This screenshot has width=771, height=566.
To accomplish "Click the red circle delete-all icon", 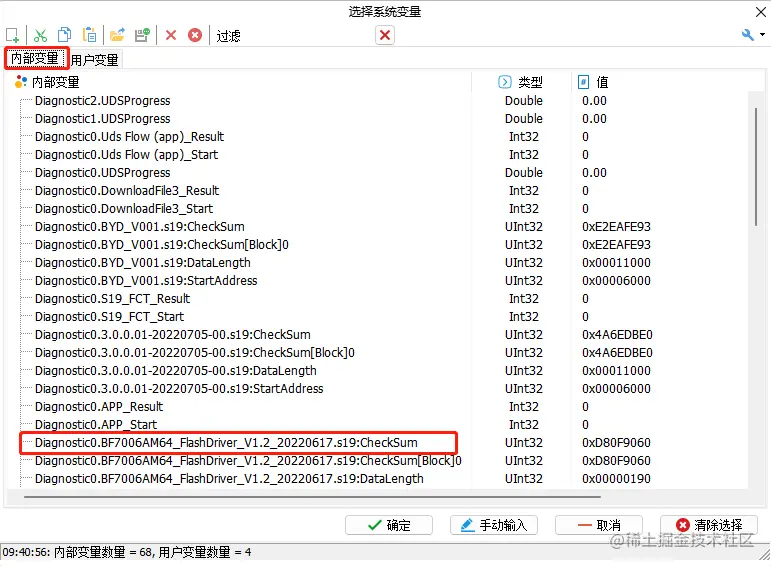I will click(x=195, y=35).
